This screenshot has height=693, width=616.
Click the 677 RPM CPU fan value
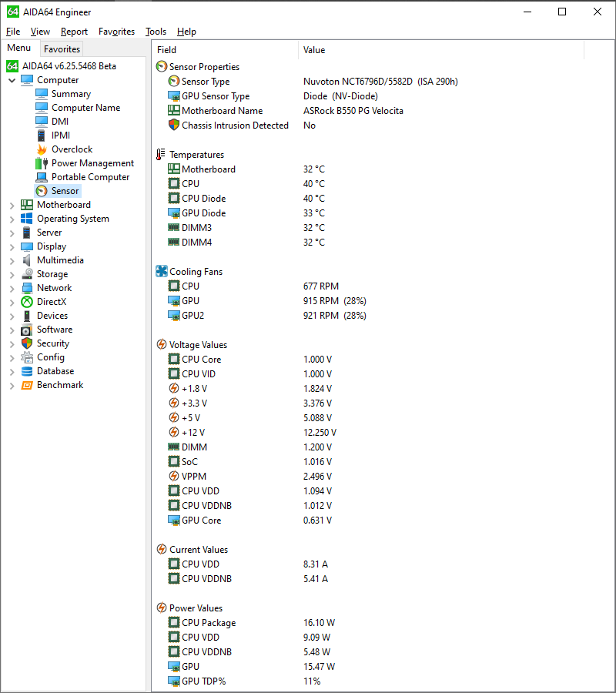click(321, 286)
